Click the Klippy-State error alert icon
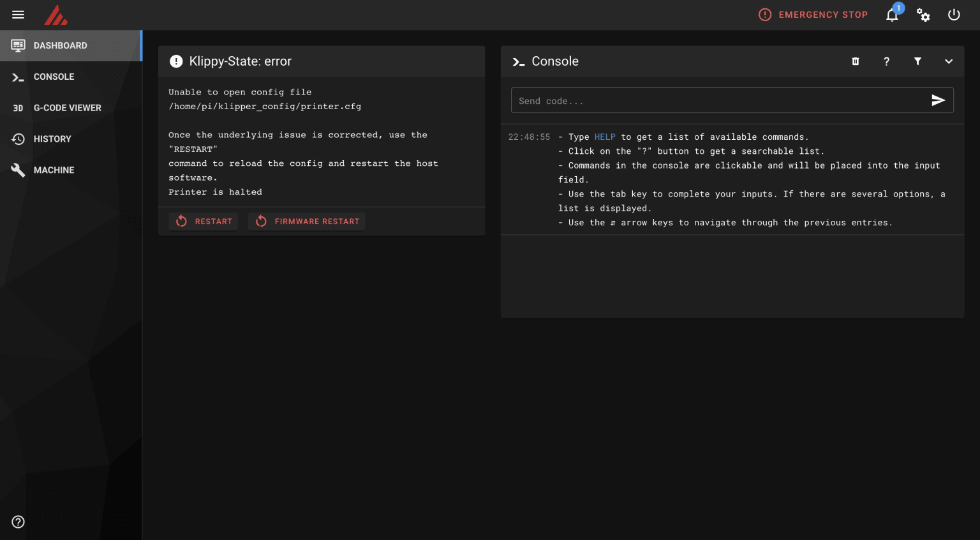The width and height of the screenshot is (980, 540). click(x=176, y=61)
